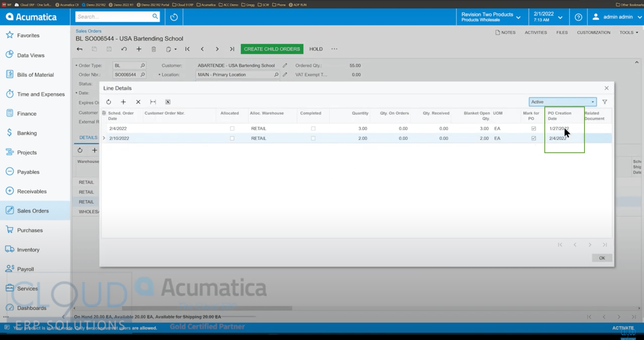644x340 pixels.
Task: Toggle Completed checkbox for 2/10/2022 row
Action: pyautogui.click(x=313, y=138)
